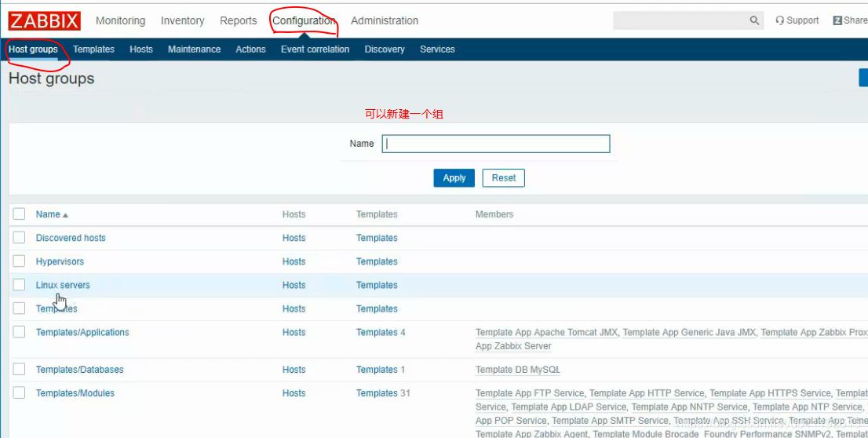Open App Zabbix Server member link
This screenshot has height=438, width=868.
[513, 346]
